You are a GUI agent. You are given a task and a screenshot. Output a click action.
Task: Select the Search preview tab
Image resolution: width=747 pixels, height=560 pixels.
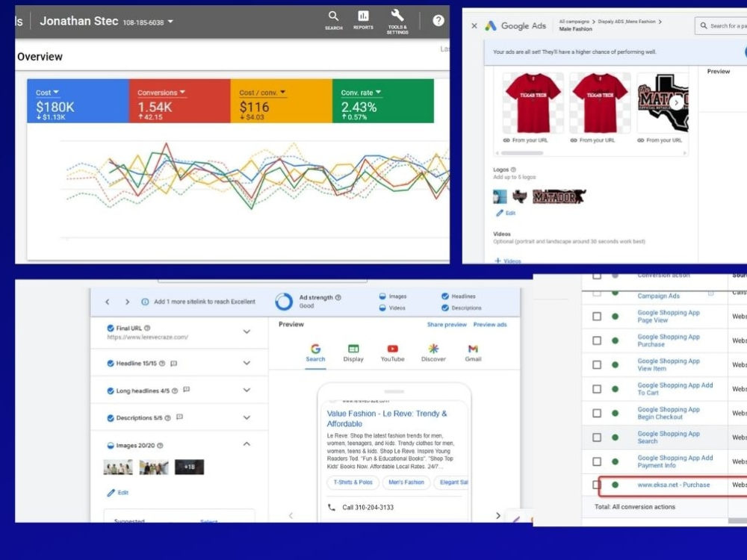click(x=315, y=353)
